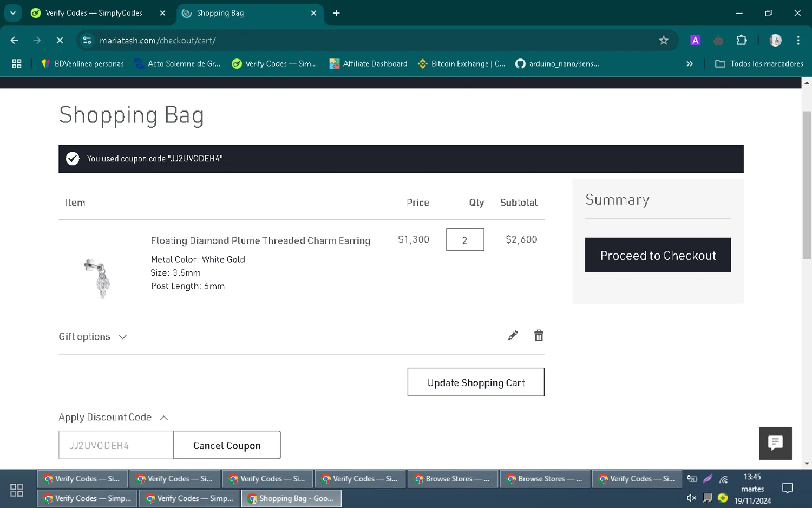Open the Acto Solemne de Gr... bookmark

pyautogui.click(x=178, y=64)
